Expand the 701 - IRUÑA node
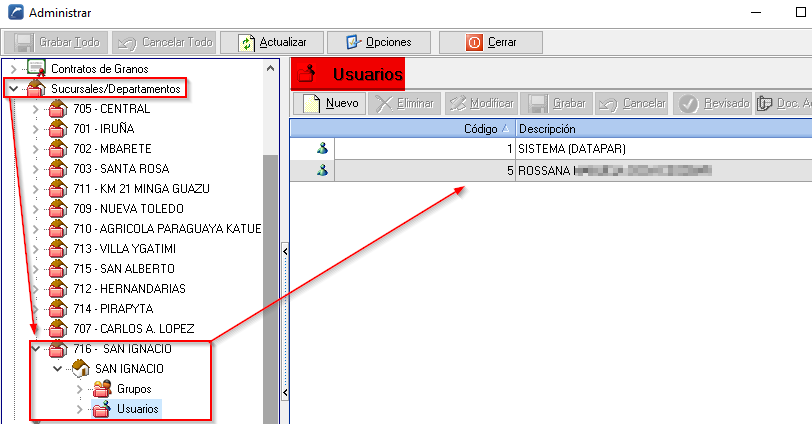 point(36,128)
